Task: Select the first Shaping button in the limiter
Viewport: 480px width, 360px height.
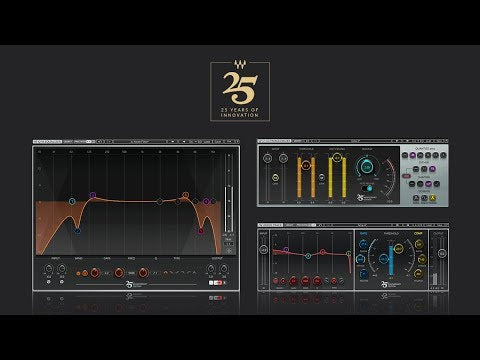Action: [412, 184]
